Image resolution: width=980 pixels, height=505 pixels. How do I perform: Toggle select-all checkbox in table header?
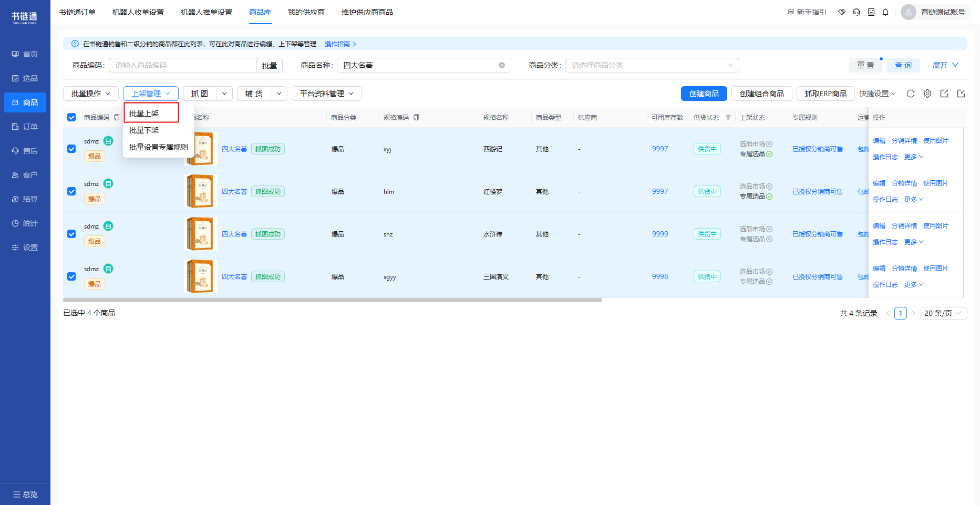[x=71, y=117]
